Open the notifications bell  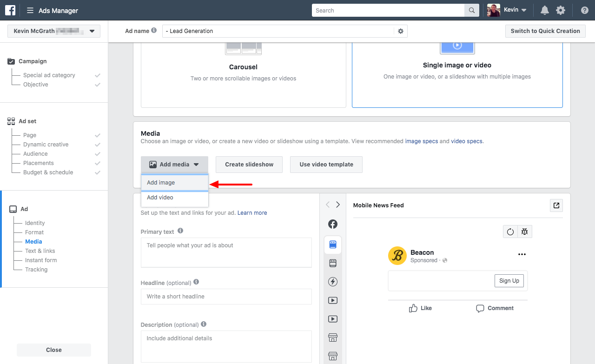pos(544,10)
